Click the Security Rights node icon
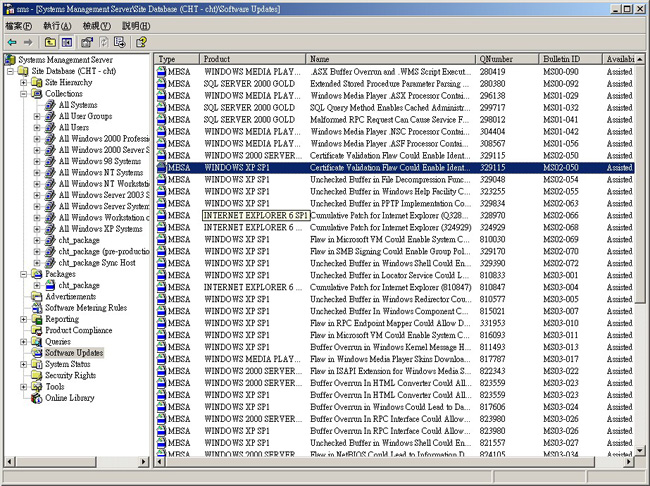This screenshot has width=650, height=486. [x=37, y=375]
